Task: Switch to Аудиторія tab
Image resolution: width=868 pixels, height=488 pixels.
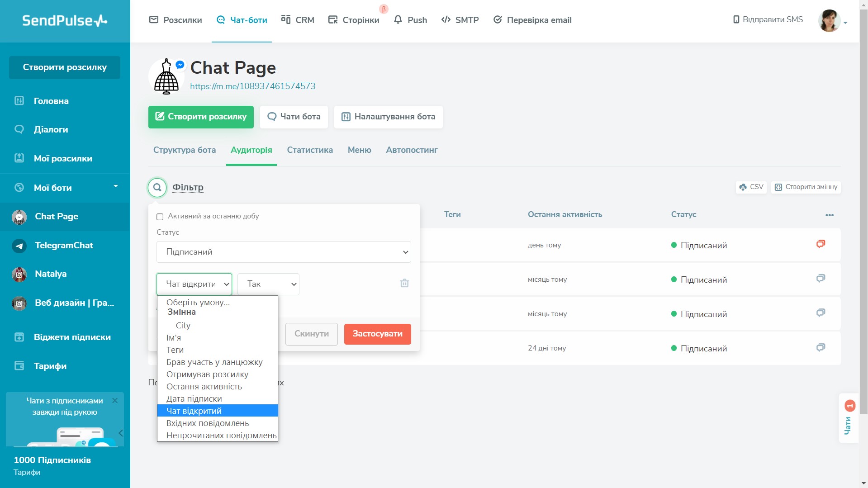Action: pos(251,150)
